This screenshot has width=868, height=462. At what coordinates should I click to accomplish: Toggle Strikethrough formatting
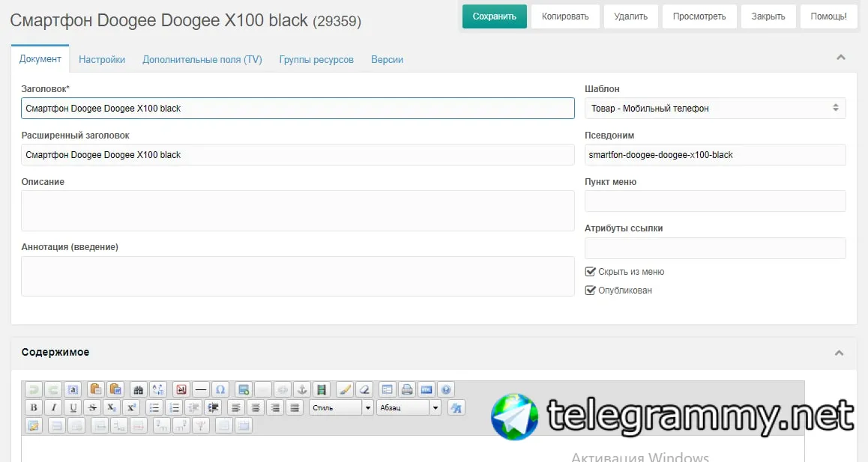pyautogui.click(x=92, y=408)
